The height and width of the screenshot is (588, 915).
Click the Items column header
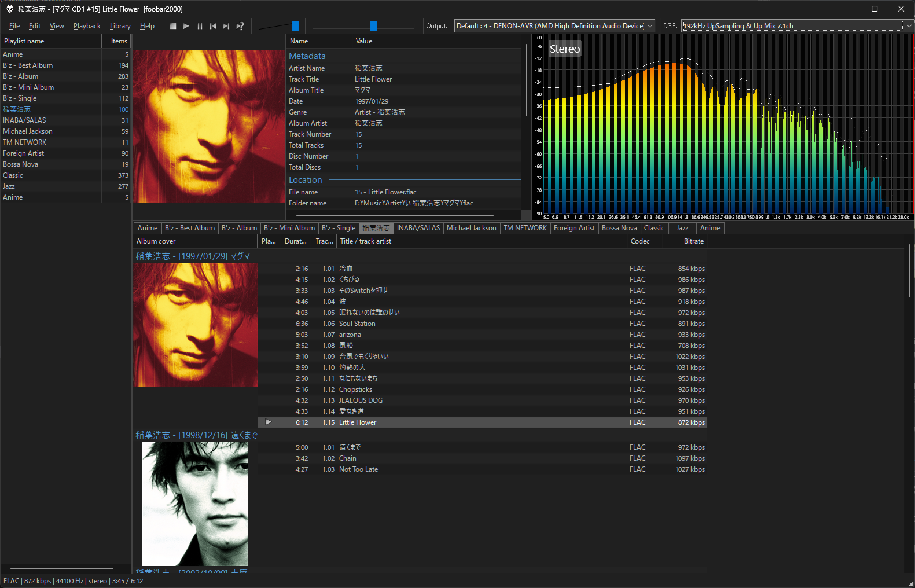tap(117, 41)
